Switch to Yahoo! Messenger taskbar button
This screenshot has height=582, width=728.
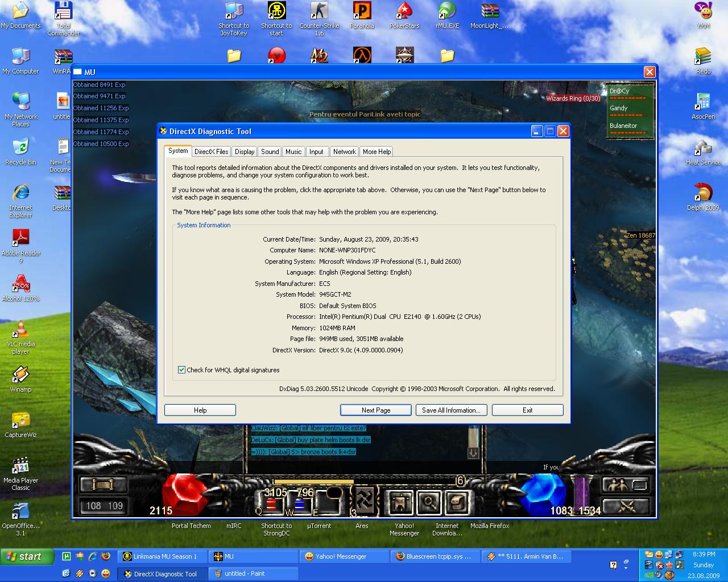(x=344, y=556)
